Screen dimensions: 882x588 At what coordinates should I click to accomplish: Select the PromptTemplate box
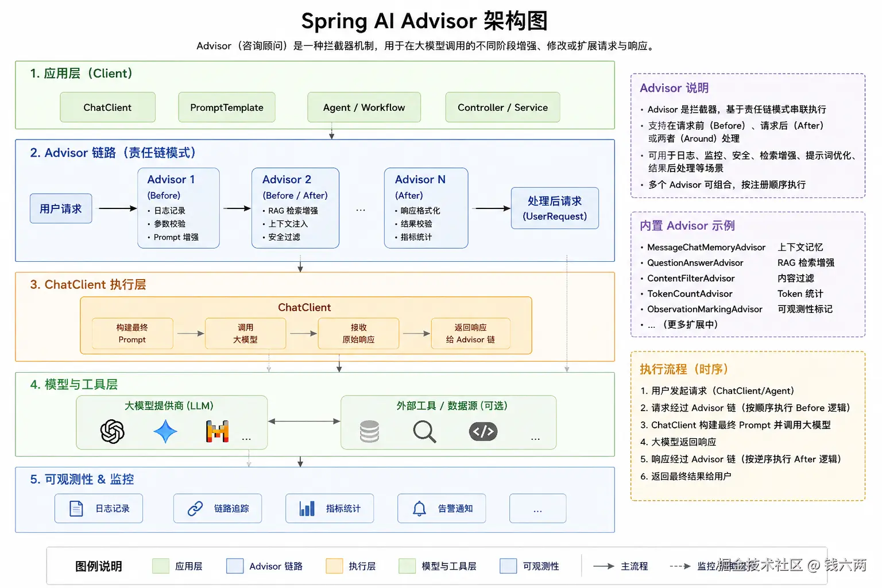(227, 107)
